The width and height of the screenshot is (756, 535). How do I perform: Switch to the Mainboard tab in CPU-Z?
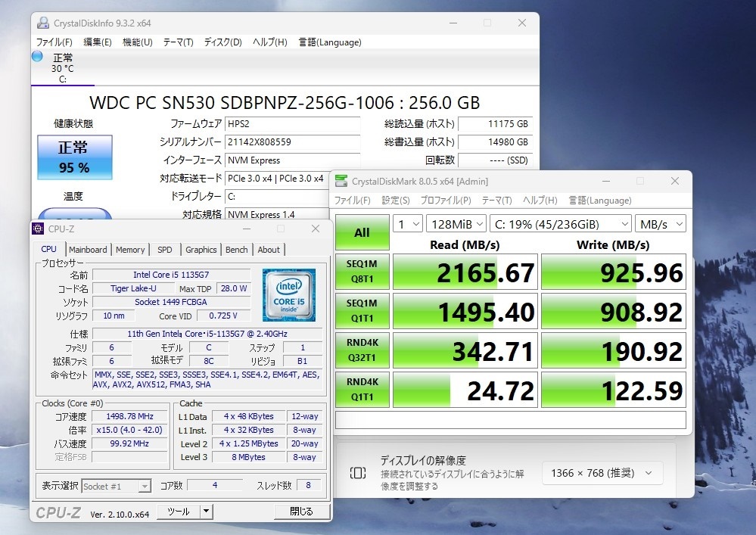point(88,250)
